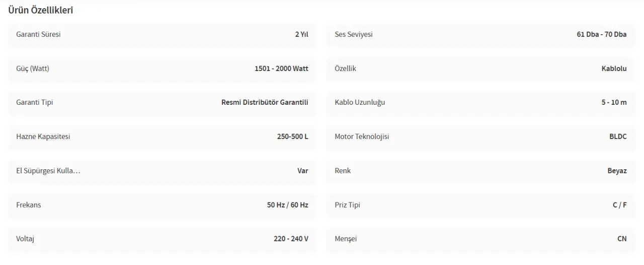The width and height of the screenshot is (644, 265).
Task: Select the Kablolu feature value
Action: coord(614,69)
